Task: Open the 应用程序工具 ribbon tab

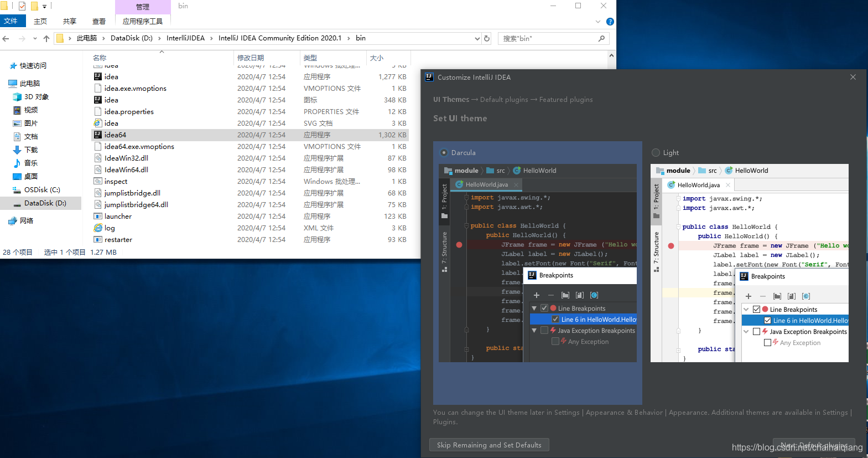Action: [143, 21]
